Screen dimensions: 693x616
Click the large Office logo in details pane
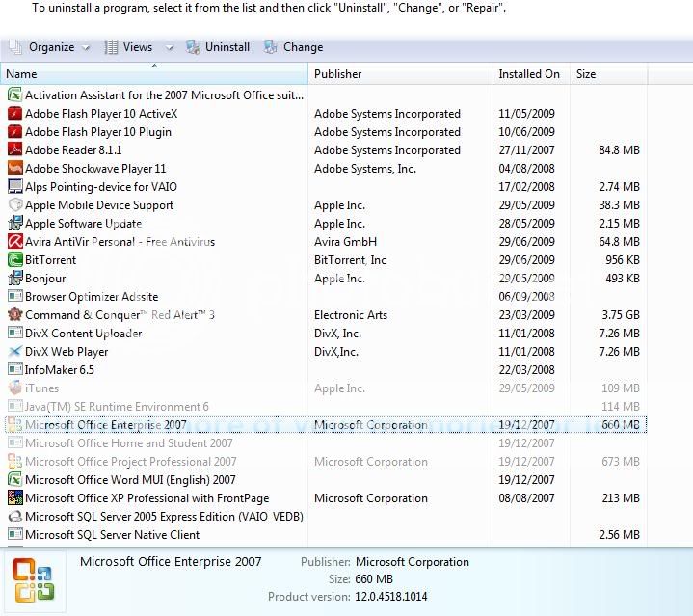coord(33,580)
